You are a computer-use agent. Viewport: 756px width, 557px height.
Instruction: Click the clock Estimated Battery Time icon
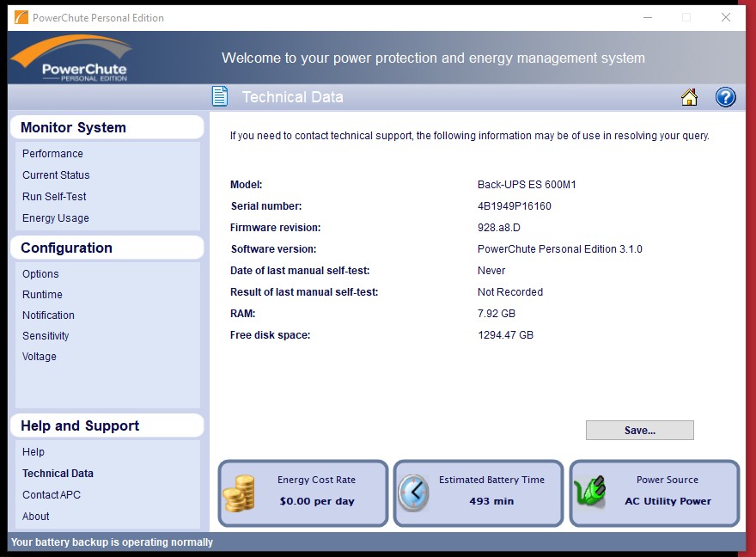point(413,493)
